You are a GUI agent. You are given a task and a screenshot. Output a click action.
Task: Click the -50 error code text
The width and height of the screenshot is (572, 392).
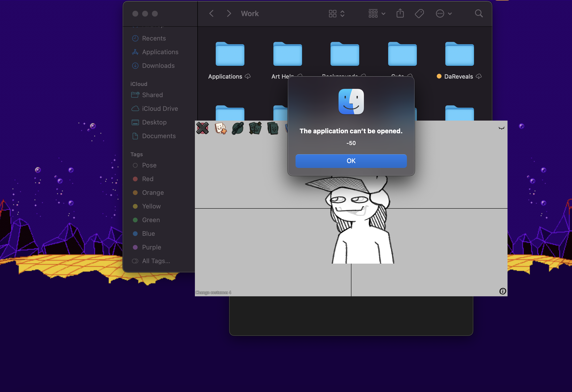pos(351,143)
